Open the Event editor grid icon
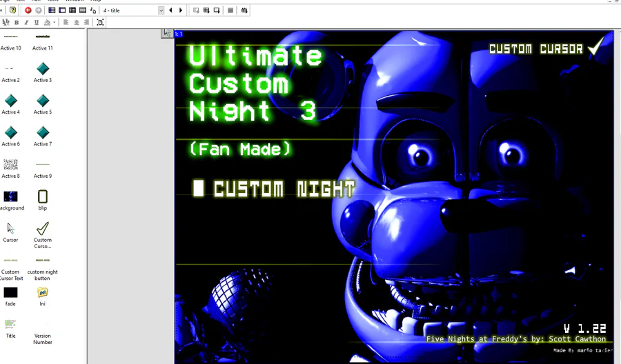 click(x=72, y=10)
